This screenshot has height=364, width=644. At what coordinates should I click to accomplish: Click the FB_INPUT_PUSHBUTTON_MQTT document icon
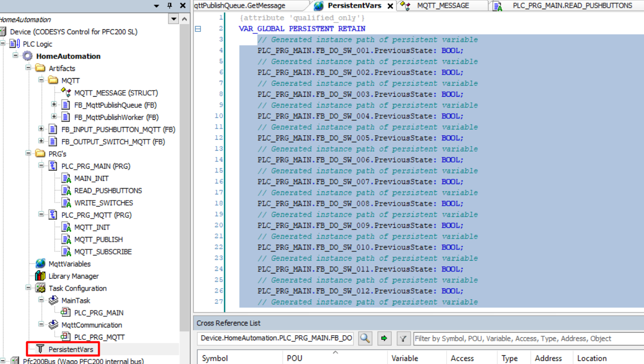(53, 130)
